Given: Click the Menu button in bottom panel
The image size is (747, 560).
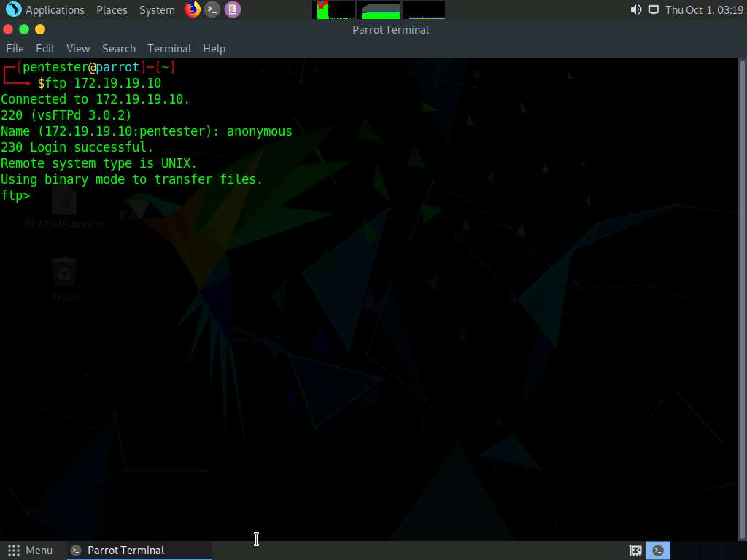Looking at the screenshot, I should pos(30,551).
